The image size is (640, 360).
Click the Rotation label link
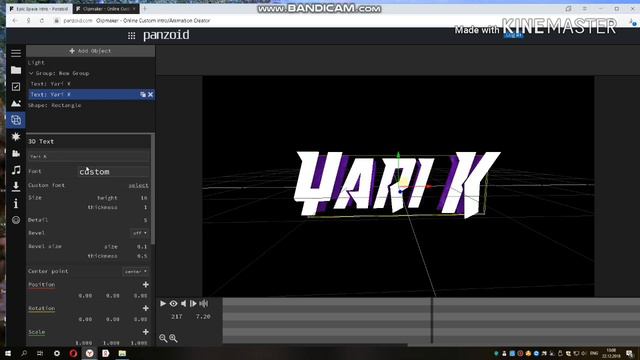click(42, 308)
